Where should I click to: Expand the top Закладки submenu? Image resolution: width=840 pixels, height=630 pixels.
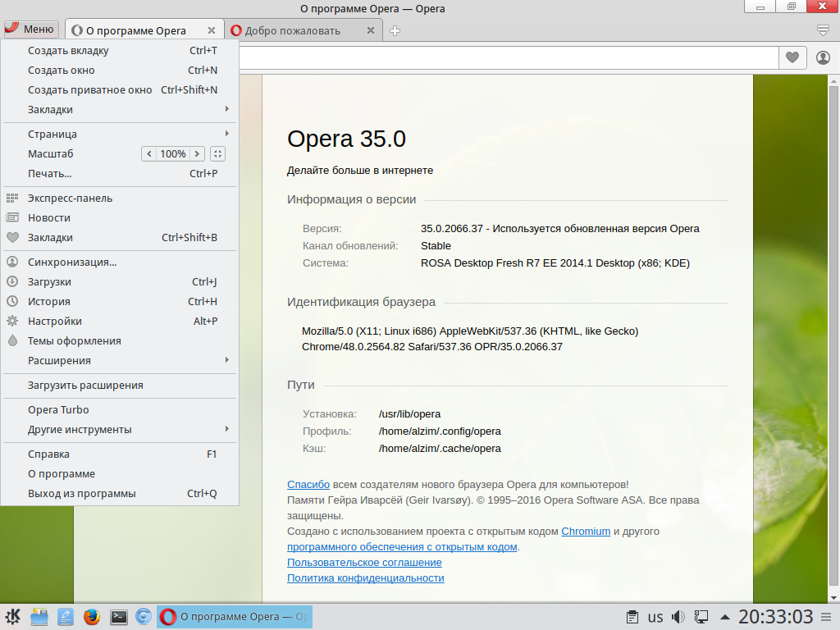pos(120,109)
